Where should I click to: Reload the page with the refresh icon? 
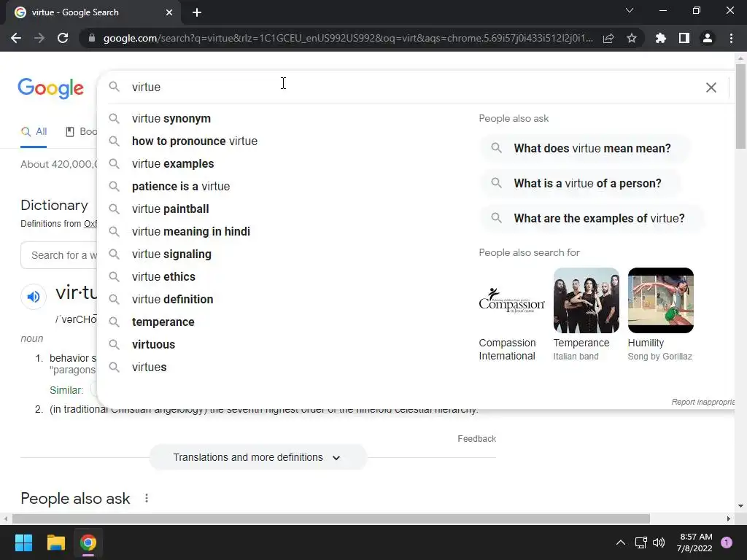(x=63, y=38)
